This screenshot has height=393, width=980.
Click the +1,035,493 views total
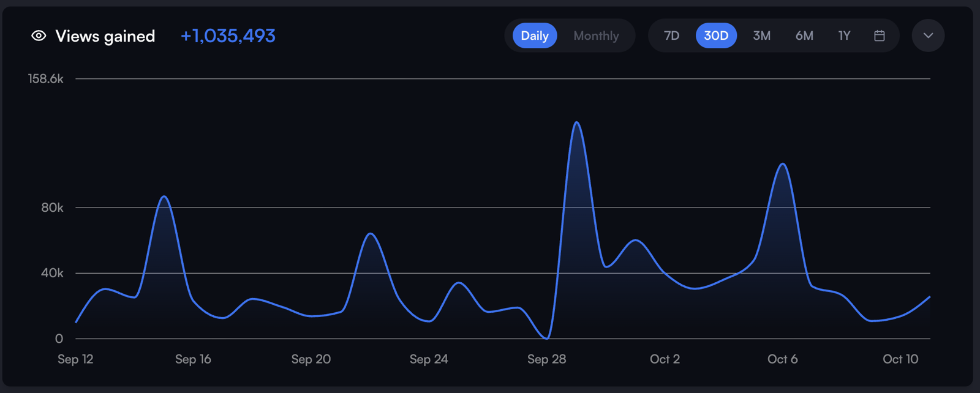coord(228,36)
